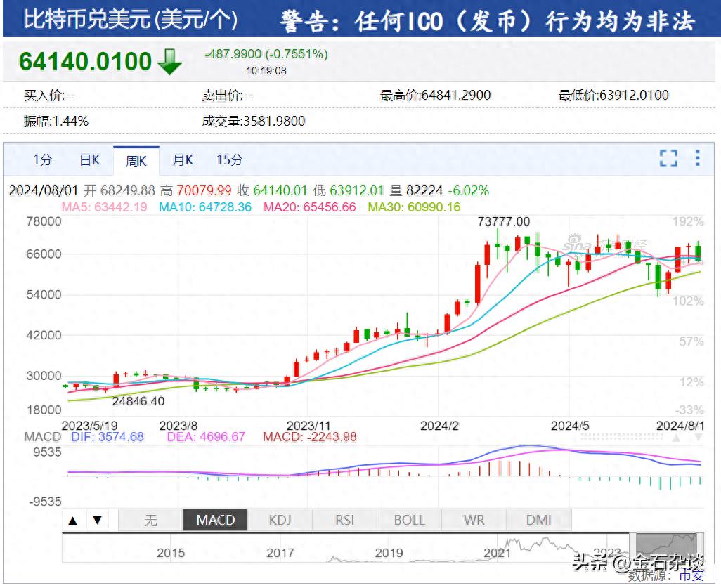721x588 pixels.
Task: Click the up arrow above indicator row
Action: coord(74,520)
